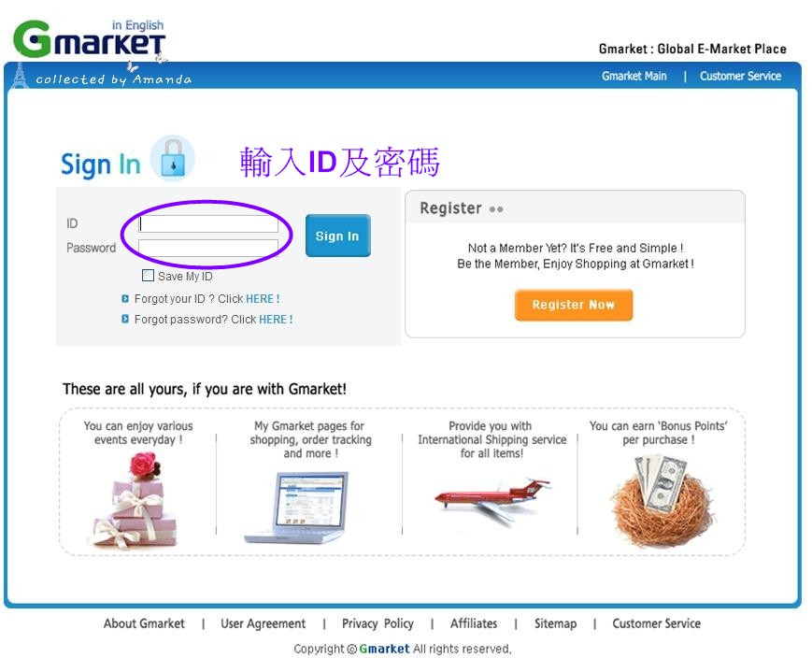
Task: Click the Eiffel Tower icon in the header
Action: pos(20,75)
